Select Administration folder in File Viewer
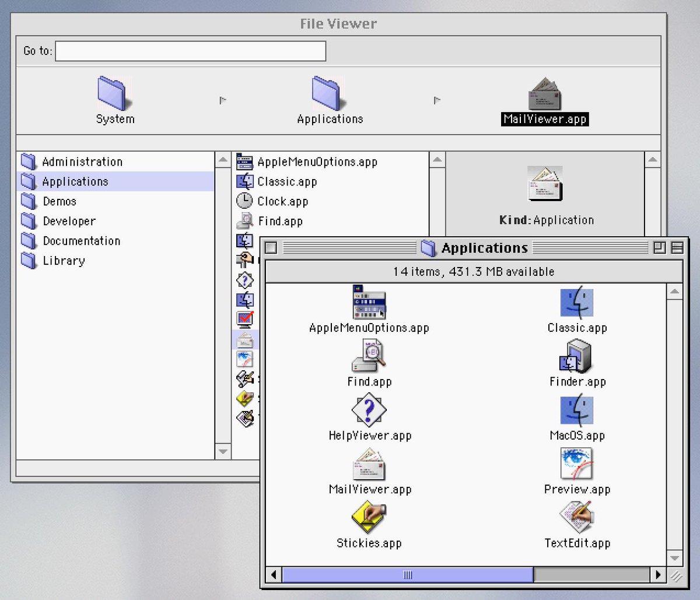The width and height of the screenshot is (700, 600). tap(116, 162)
